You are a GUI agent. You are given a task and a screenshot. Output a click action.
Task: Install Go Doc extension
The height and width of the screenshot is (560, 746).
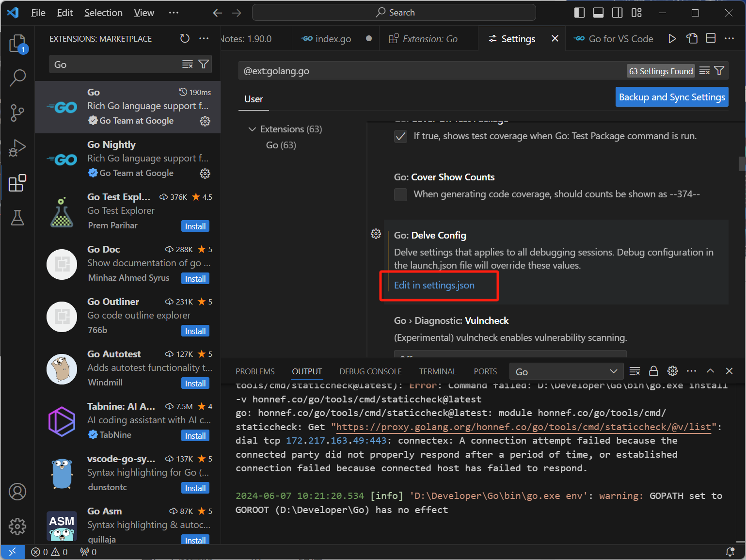click(x=195, y=279)
